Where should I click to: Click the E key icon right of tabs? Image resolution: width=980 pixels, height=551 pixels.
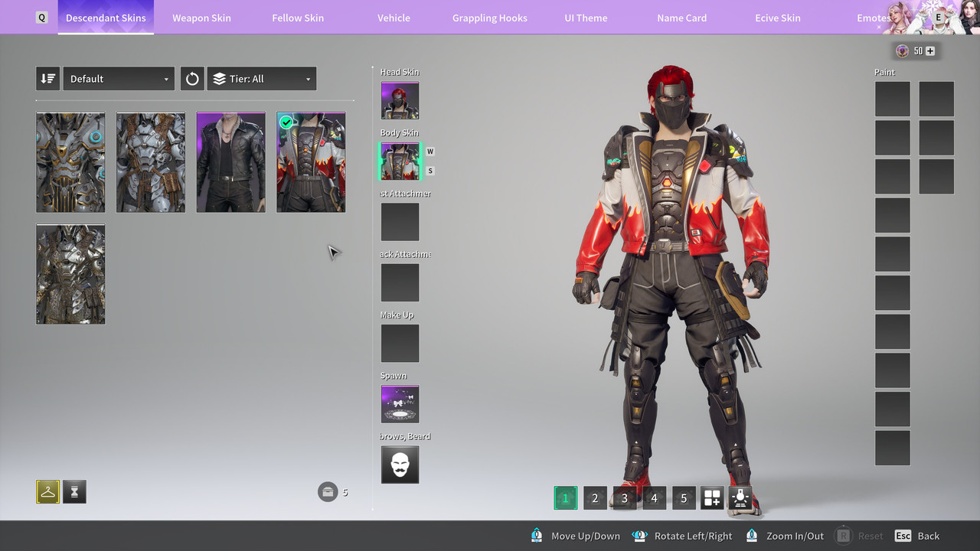click(x=939, y=18)
